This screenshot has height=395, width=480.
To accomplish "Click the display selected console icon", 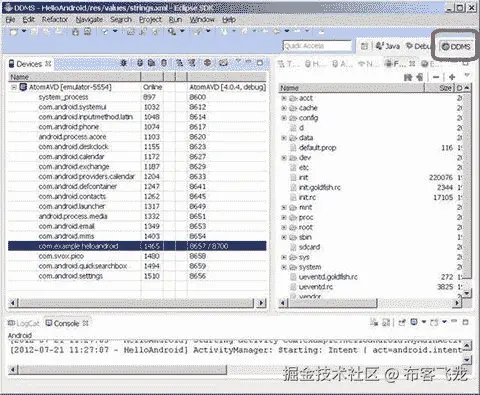I will [x=414, y=322].
